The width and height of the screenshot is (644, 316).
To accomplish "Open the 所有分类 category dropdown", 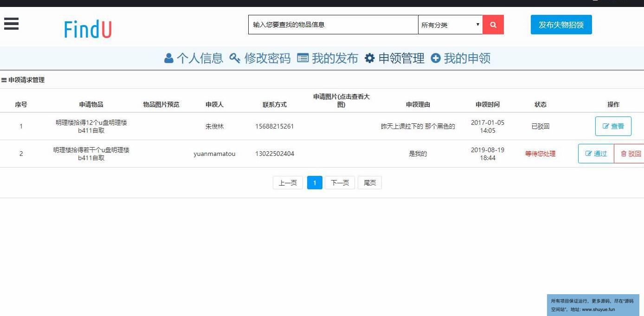I will [451, 25].
